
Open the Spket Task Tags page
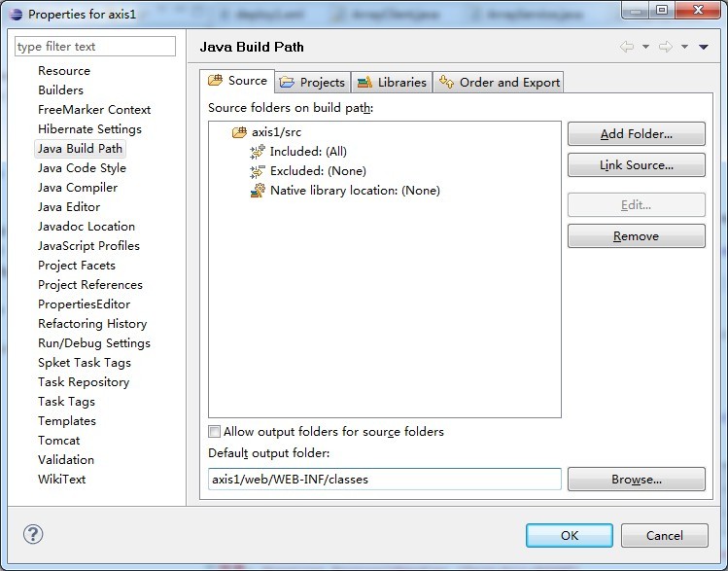pyautogui.click(x=85, y=363)
